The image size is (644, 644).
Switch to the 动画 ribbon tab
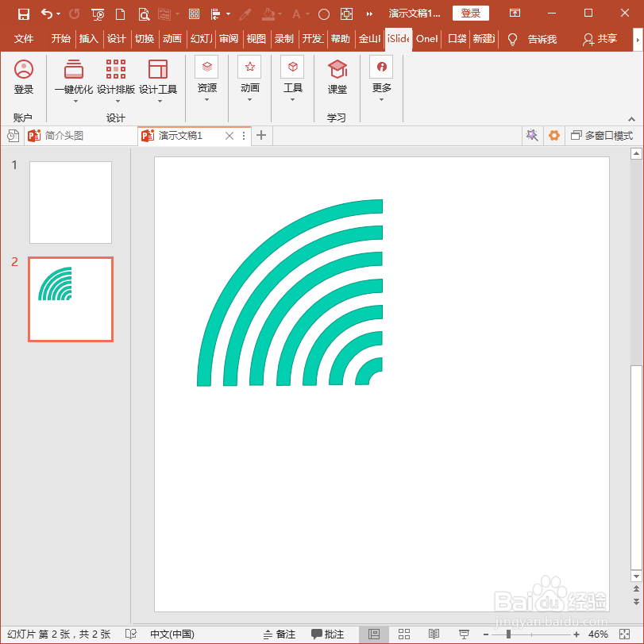pyautogui.click(x=172, y=39)
